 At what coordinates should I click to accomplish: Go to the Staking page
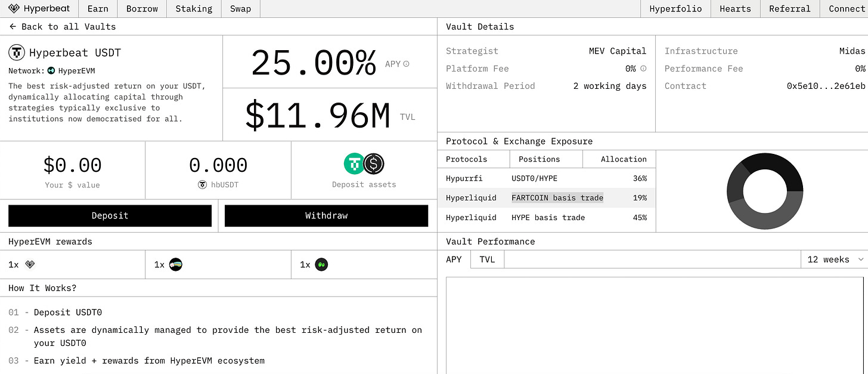194,9
